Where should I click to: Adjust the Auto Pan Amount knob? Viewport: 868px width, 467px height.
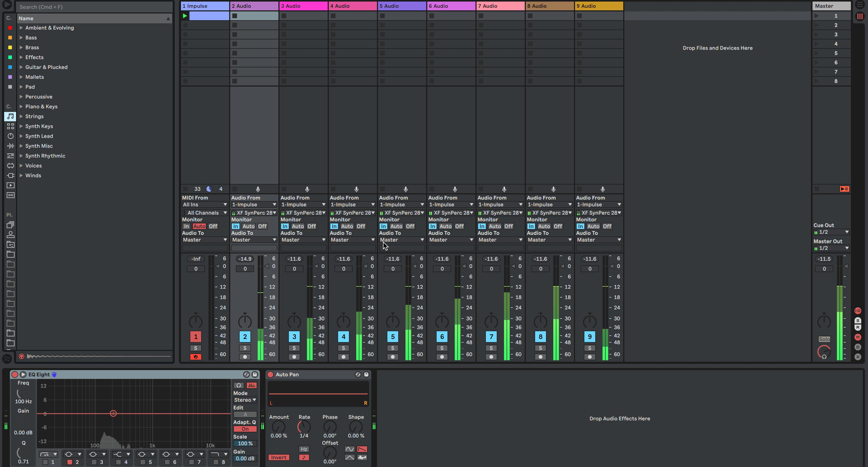click(x=278, y=427)
